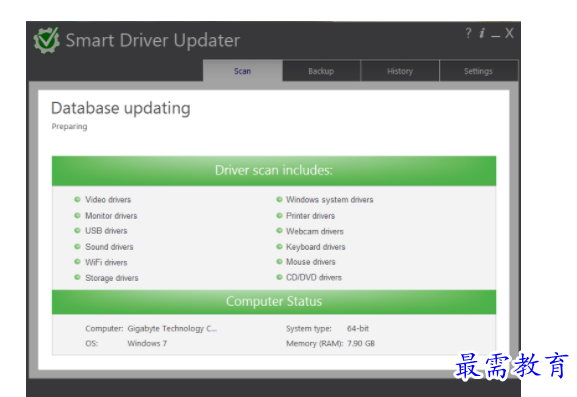The height and width of the screenshot is (397, 577).
Task: Open the help question mark icon
Action: point(468,33)
